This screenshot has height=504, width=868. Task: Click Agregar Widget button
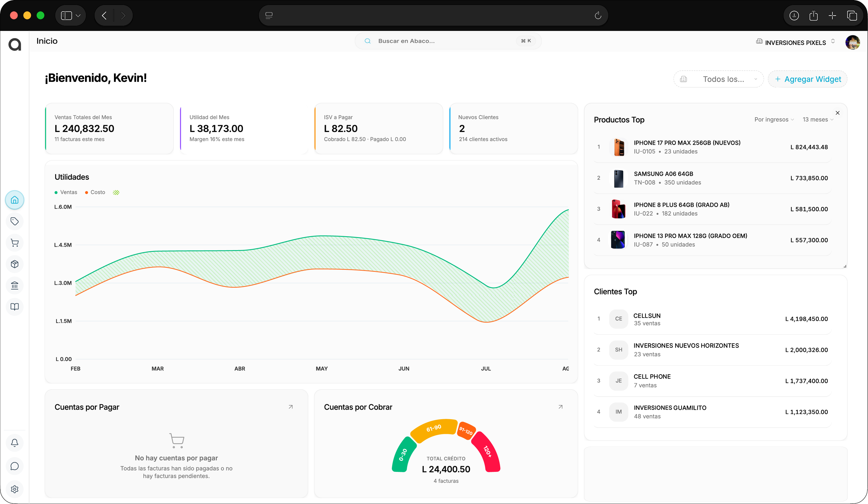tap(807, 79)
